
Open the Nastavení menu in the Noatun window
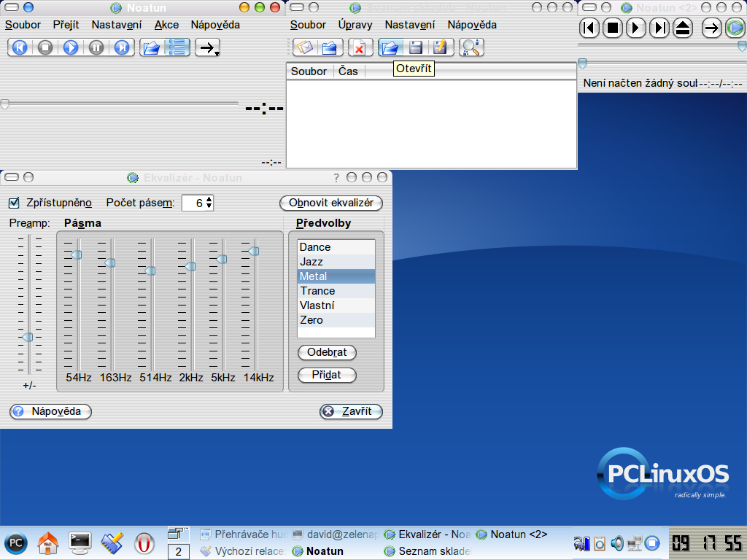pyautogui.click(x=117, y=25)
